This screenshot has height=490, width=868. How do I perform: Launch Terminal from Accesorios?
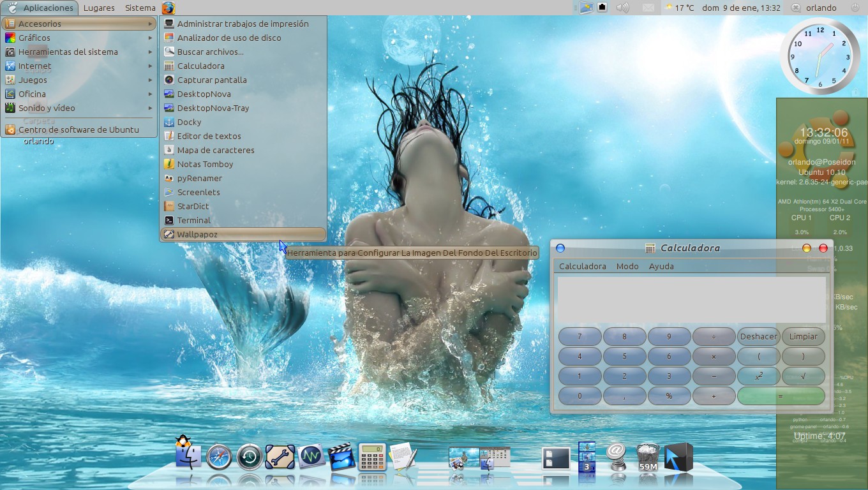(x=243, y=220)
